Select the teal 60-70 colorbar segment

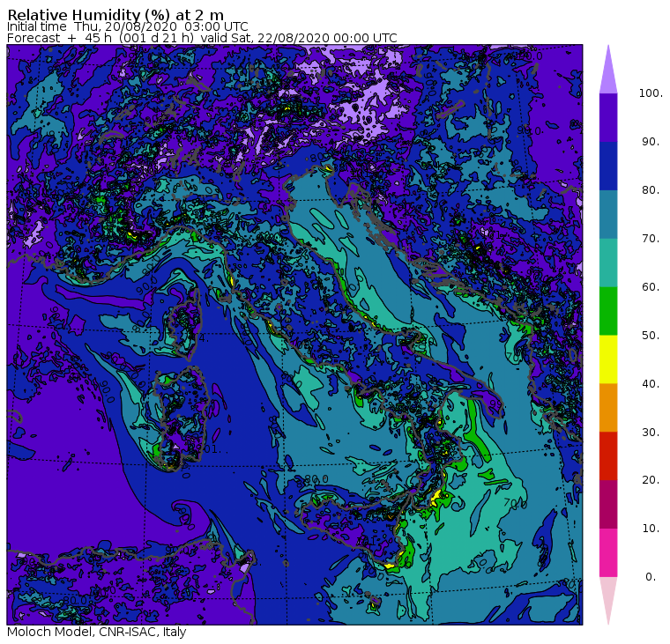[608, 263]
